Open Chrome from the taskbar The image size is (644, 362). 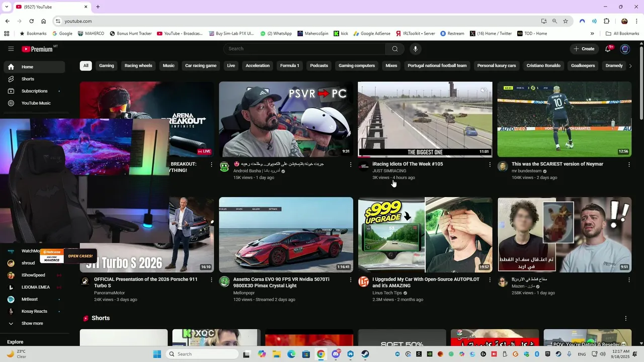pyautogui.click(x=321, y=354)
